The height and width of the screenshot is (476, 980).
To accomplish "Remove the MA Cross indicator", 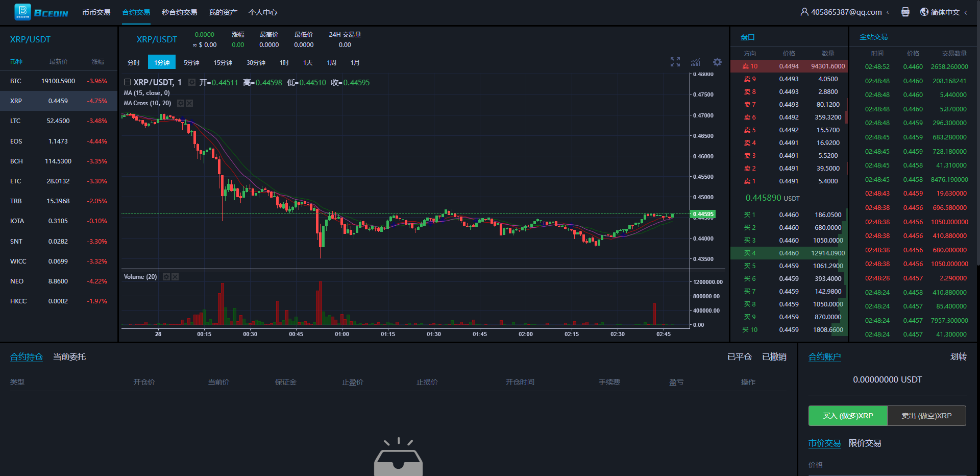I will click(x=189, y=103).
